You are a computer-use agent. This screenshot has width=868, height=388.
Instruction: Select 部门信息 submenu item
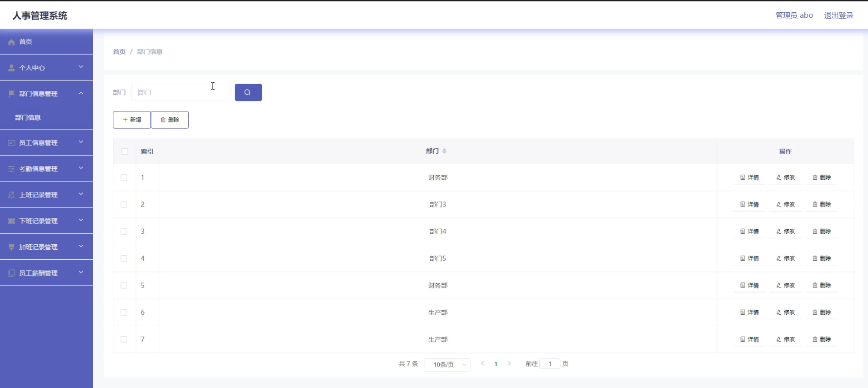coord(46,117)
